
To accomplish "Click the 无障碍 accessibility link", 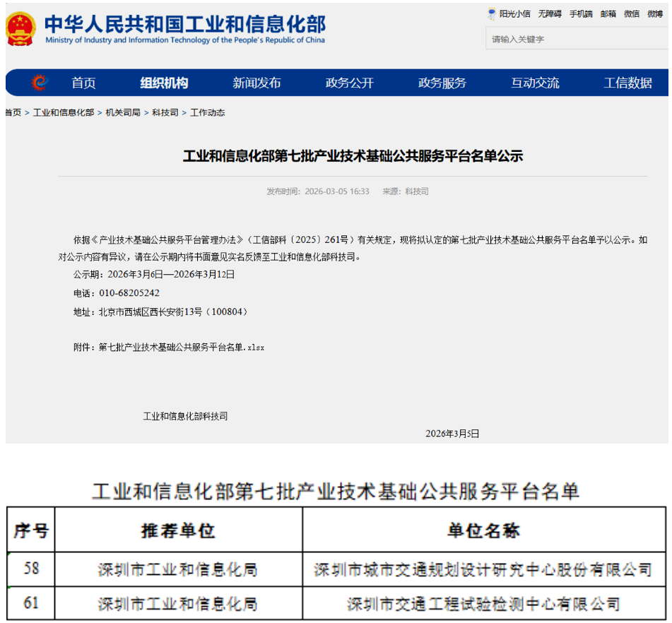I will point(550,14).
